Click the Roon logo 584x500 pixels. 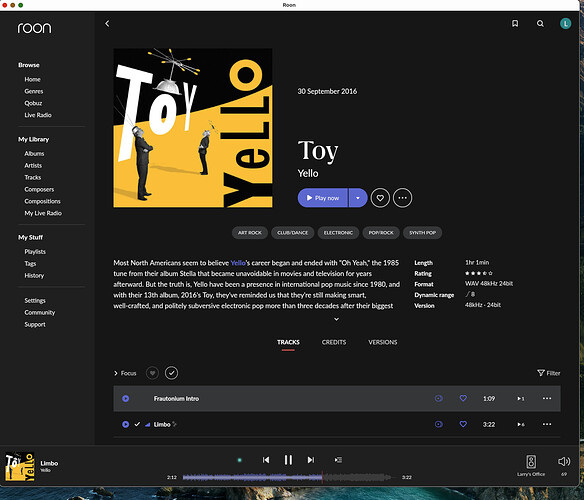coord(34,28)
